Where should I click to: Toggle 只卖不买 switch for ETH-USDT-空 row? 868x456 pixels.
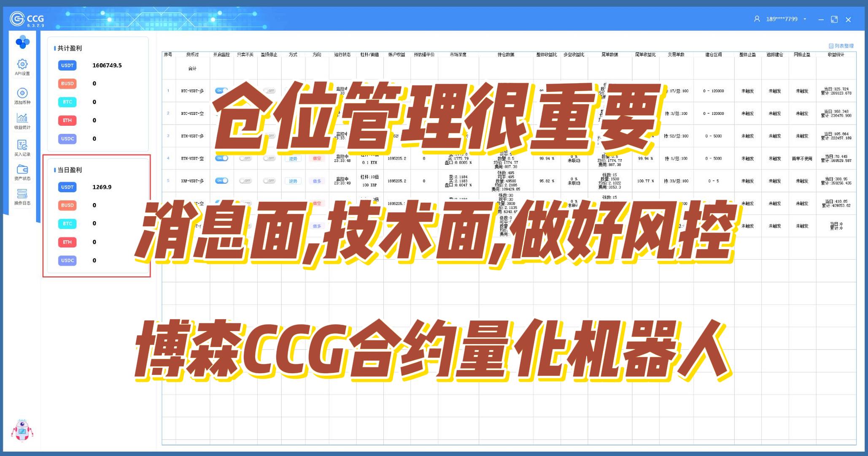[x=245, y=158]
